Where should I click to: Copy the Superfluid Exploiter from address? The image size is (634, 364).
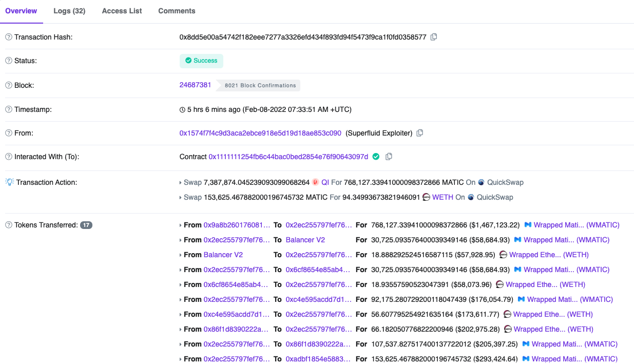point(419,132)
